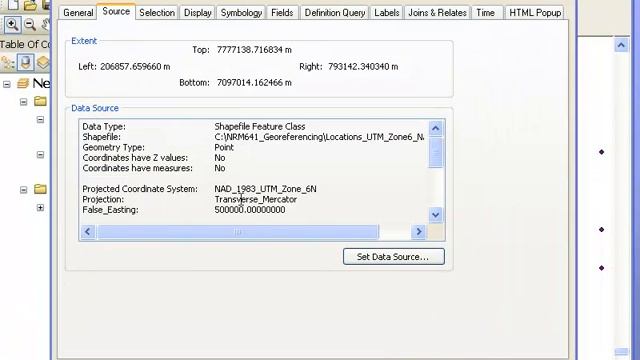This screenshot has width=640, height=360.
Task: Open the Source tab
Action: tap(116, 11)
